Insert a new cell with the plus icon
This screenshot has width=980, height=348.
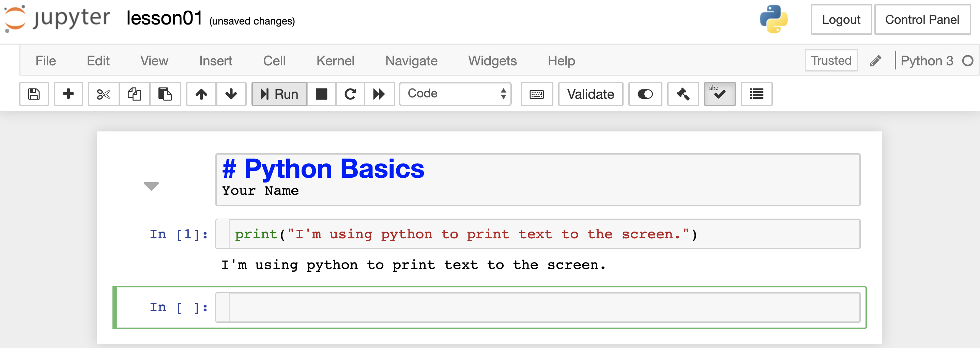pos(68,94)
